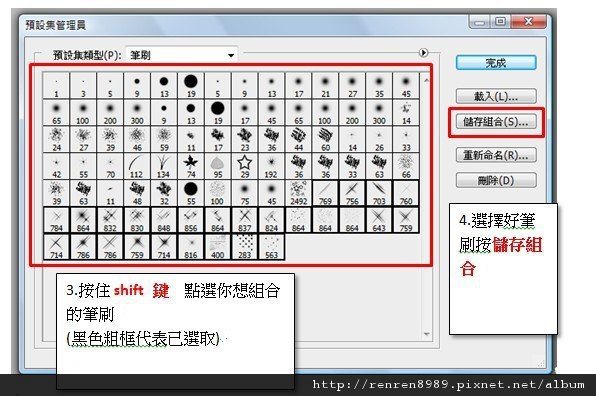Choose the small star brush 816
Screen dimensions: 596x396
(191, 247)
